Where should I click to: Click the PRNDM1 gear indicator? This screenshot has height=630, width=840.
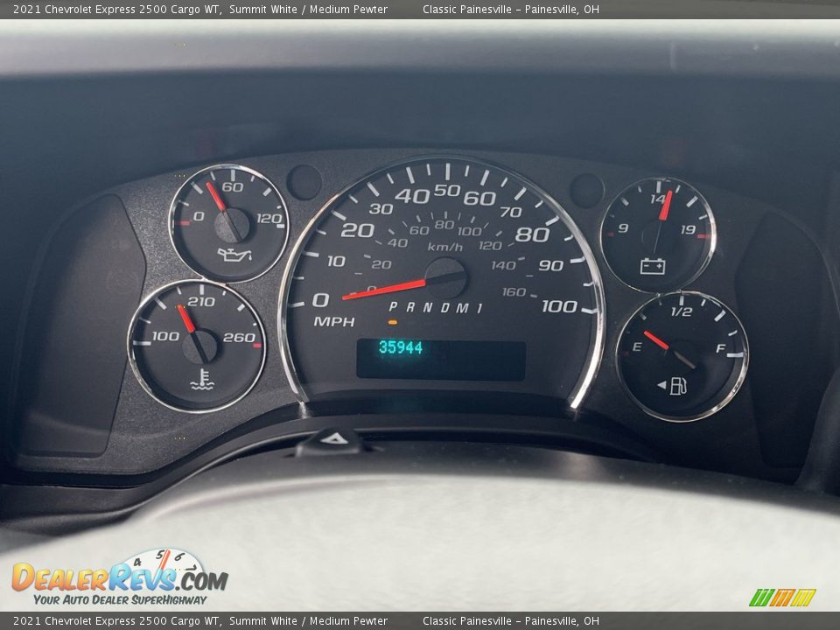[x=435, y=307]
